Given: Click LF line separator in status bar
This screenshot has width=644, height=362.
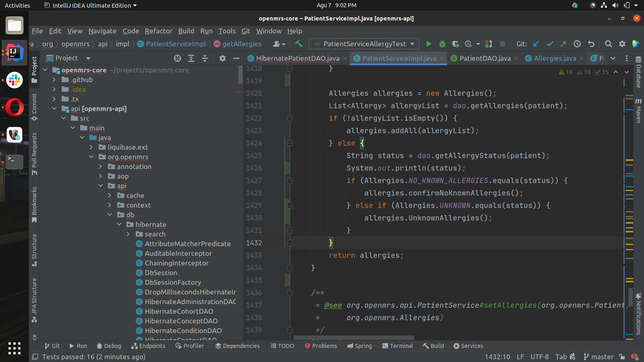Looking at the screenshot, I should click(x=520, y=357).
